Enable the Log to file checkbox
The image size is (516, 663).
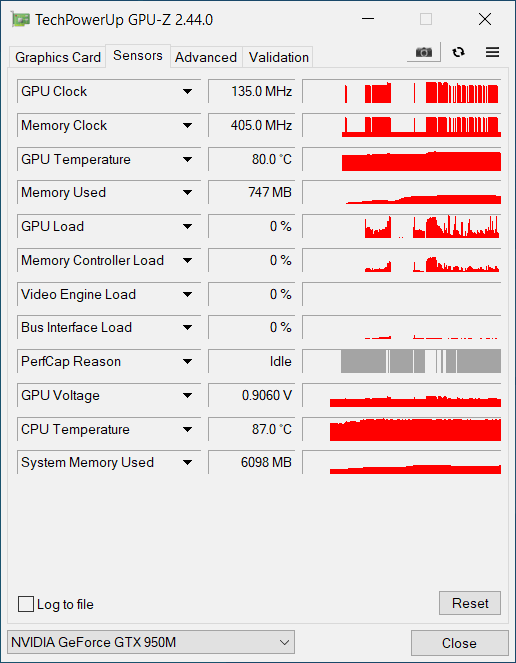[x=26, y=604]
